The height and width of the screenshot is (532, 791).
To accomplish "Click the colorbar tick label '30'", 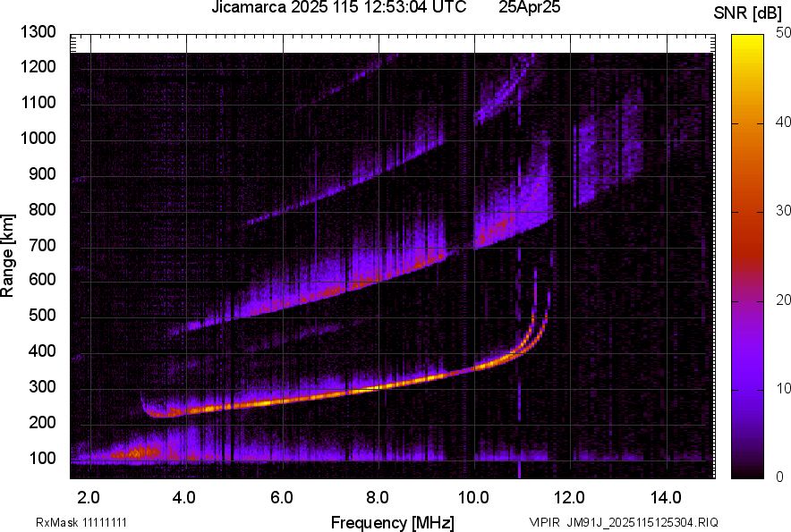I will coord(784,210).
